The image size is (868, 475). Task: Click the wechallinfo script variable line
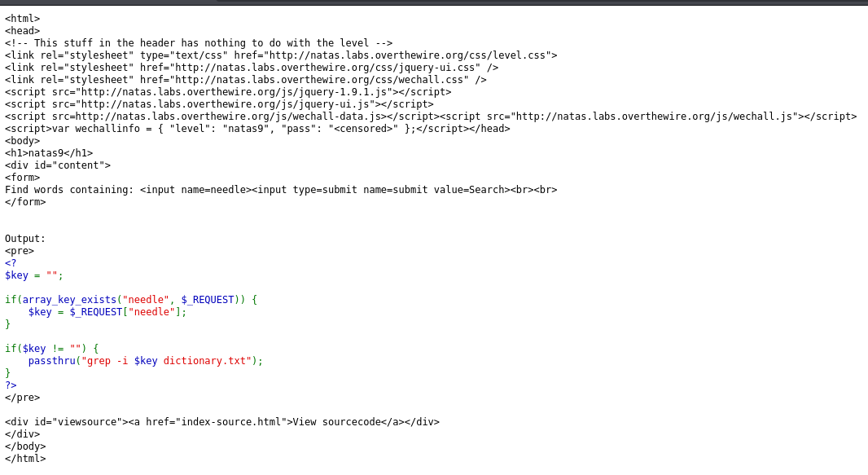pos(257,129)
